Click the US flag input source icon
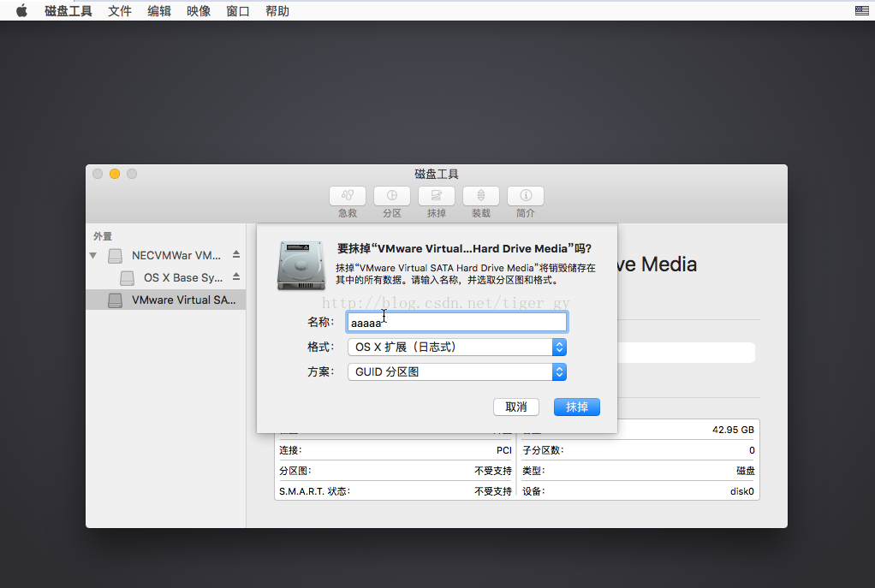 861,10
